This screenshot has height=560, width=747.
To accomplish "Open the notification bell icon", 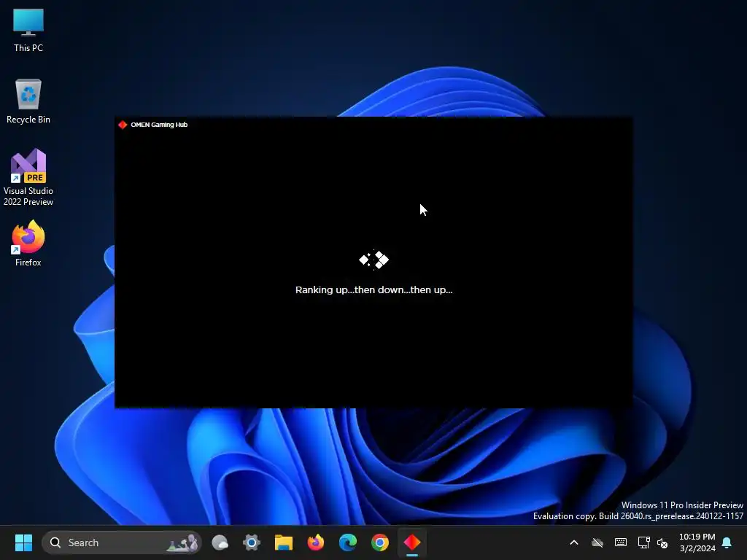I will click(727, 542).
